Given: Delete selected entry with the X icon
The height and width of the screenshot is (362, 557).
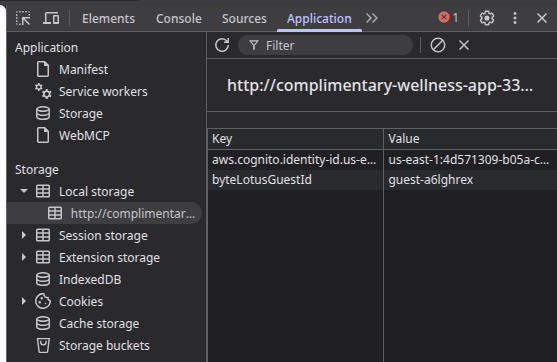Looking at the screenshot, I should tap(464, 45).
